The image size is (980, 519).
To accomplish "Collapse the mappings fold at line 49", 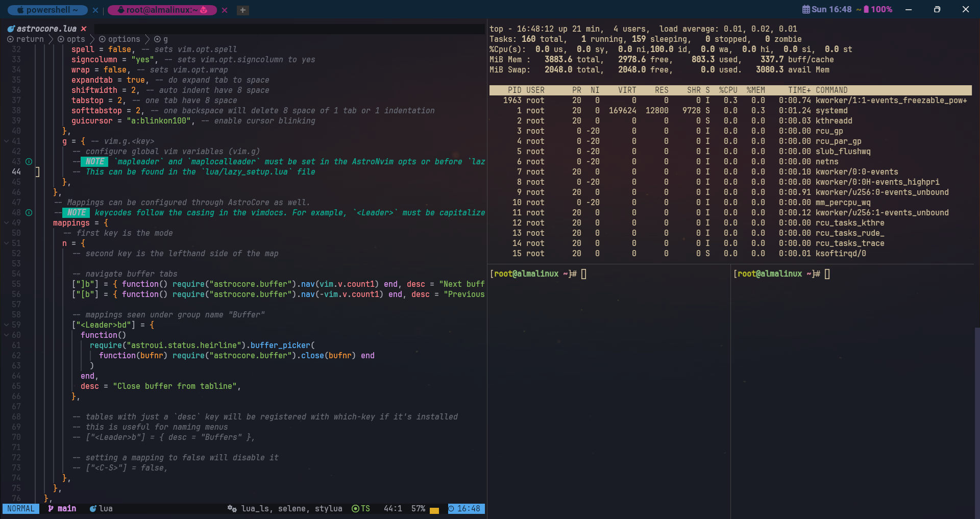I will tap(6, 223).
